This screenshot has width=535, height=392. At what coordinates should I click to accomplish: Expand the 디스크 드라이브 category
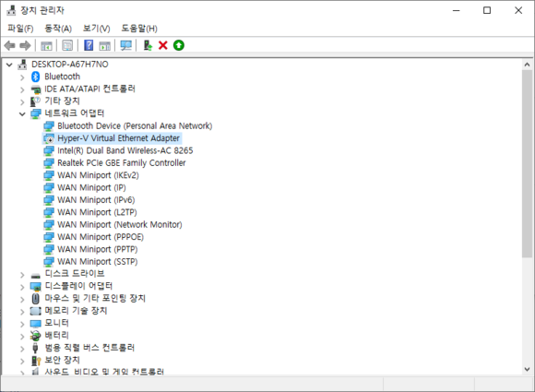click(x=22, y=275)
